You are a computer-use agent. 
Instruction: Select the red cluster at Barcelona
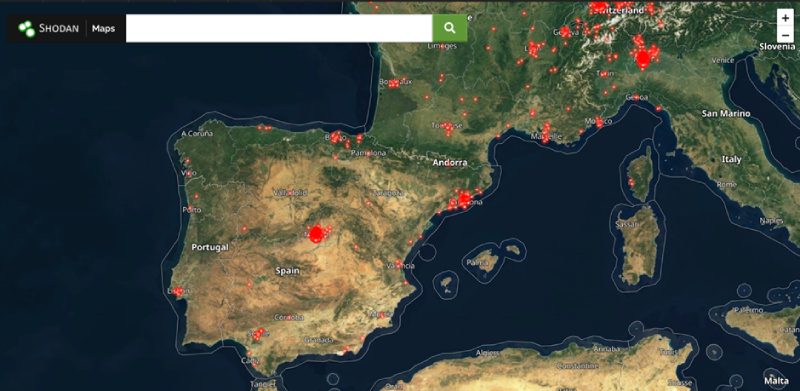(464, 199)
